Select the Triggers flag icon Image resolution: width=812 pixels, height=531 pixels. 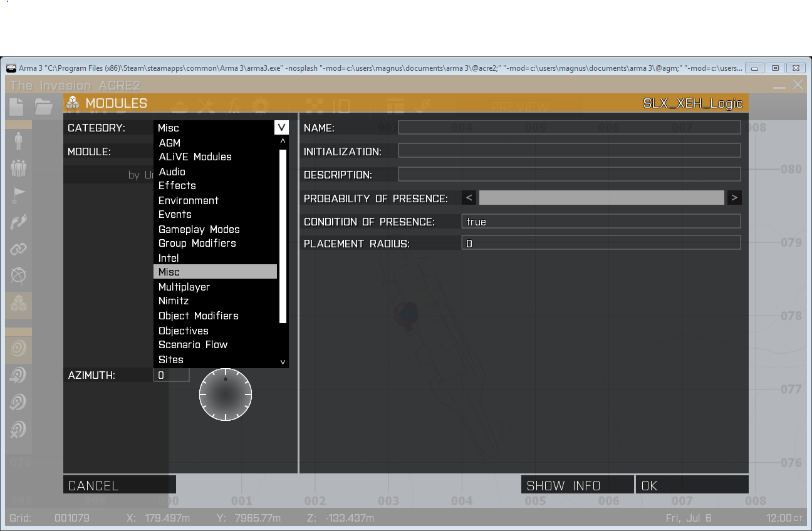(19, 195)
